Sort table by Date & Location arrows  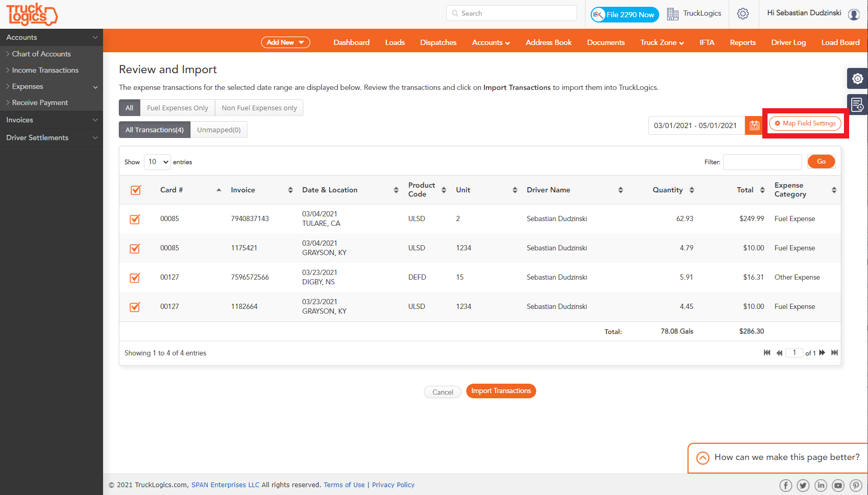pyautogui.click(x=396, y=190)
